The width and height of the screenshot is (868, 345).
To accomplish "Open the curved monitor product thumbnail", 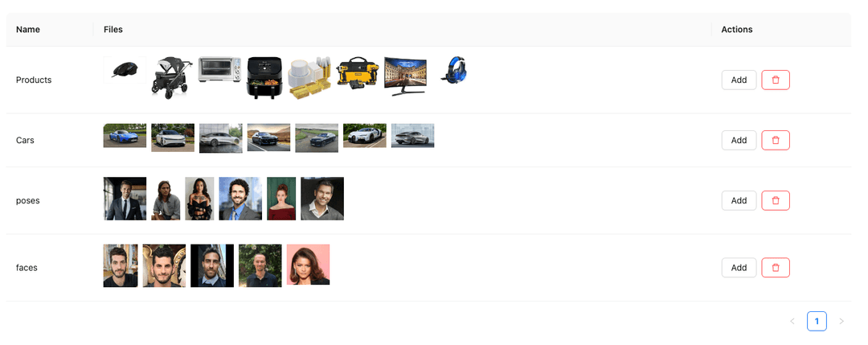I will point(405,76).
